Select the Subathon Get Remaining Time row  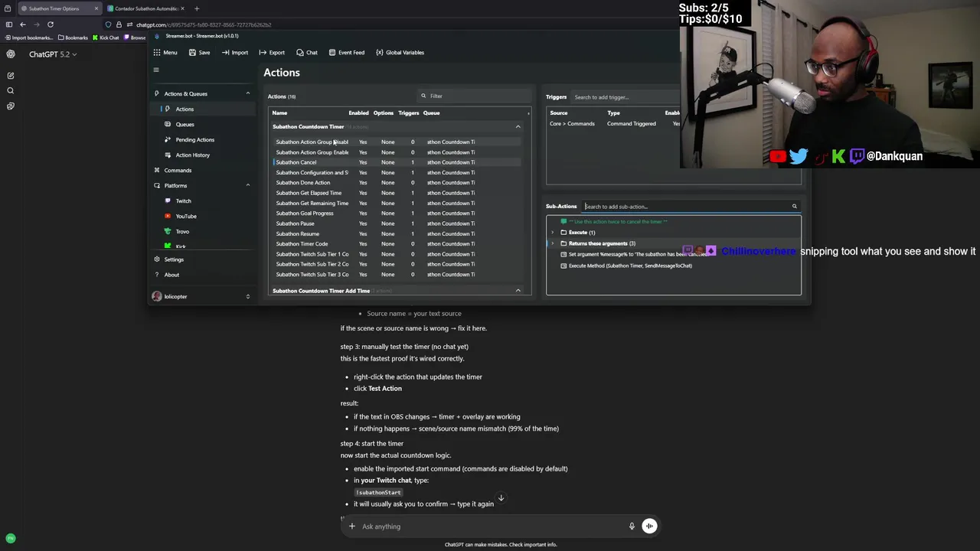(x=397, y=203)
